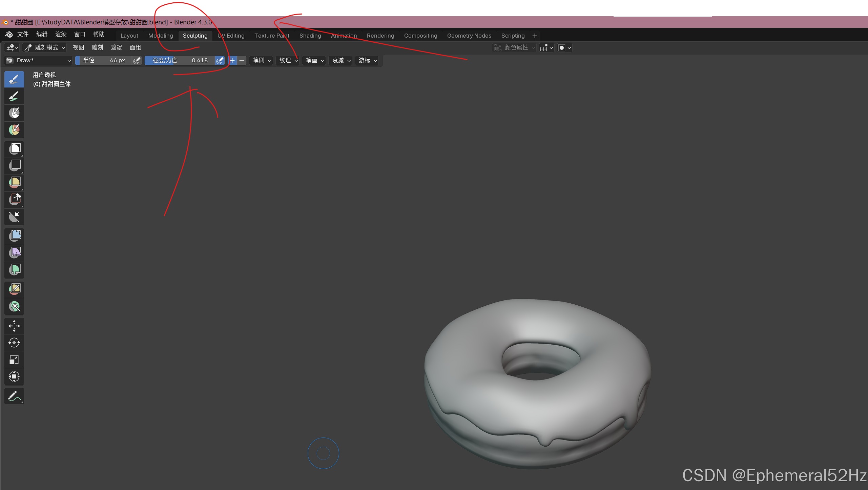
Task: Enable pen pressure for the strength setting
Action: (x=220, y=60)
